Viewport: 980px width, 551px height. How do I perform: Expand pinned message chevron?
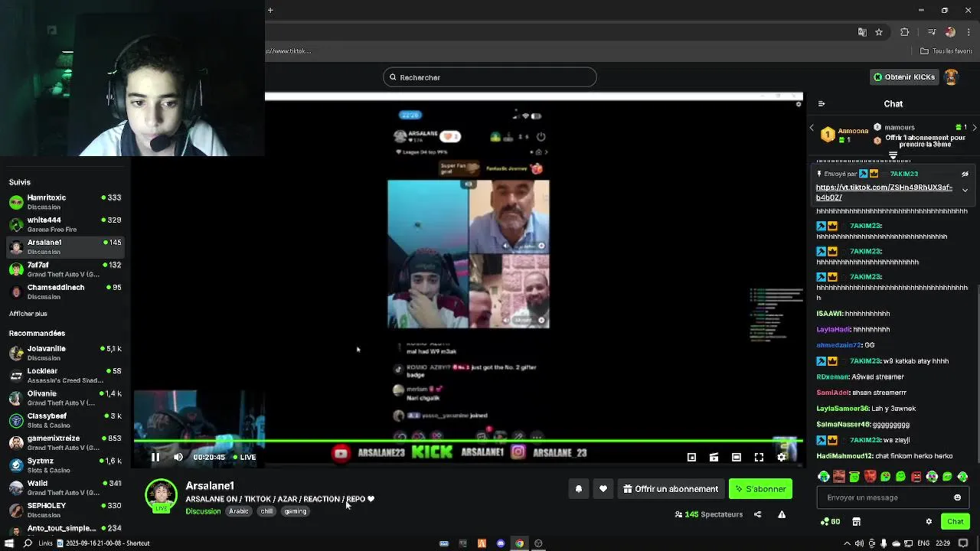pos(965,190)
